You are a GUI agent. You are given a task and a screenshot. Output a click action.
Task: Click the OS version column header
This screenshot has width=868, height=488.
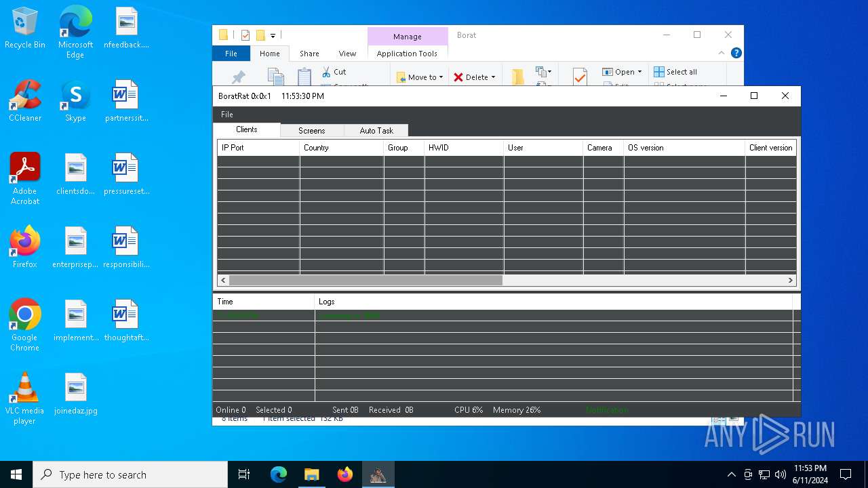[x=684, y=148]
